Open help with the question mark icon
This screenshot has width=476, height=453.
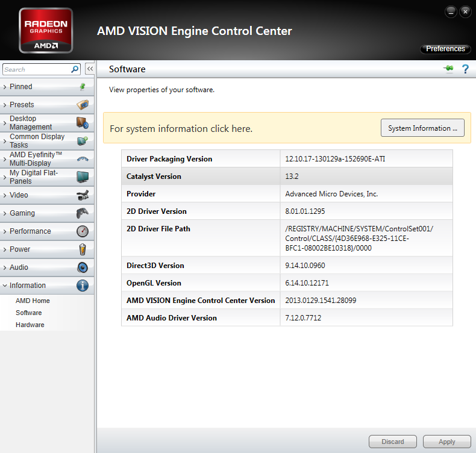point(465,69)
